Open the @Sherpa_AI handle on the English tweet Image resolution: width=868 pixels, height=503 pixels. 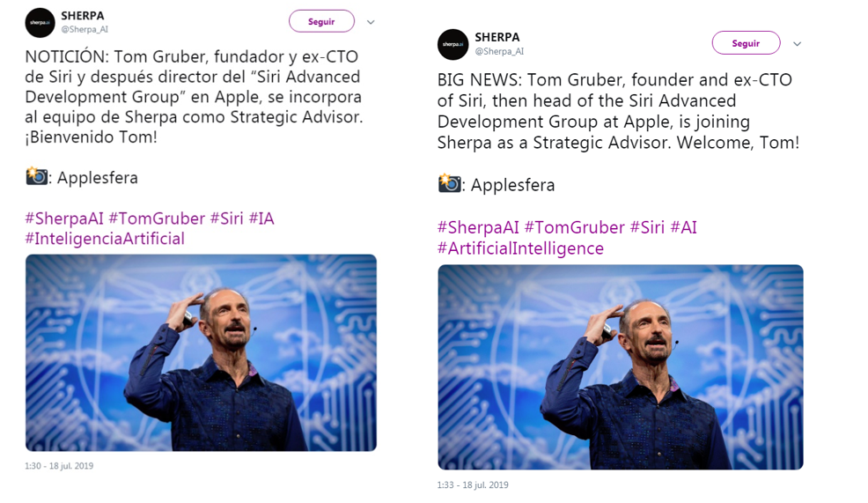(499, 52)
